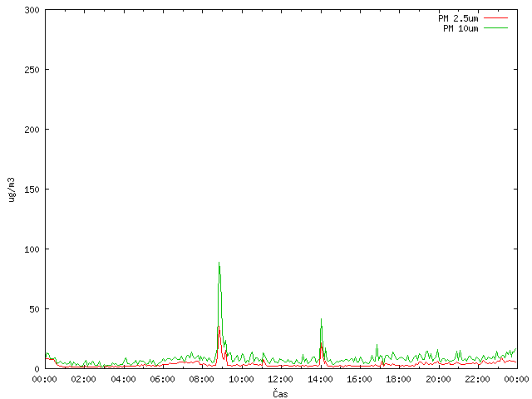Click the y-axis value 300
532x399 pixels.
coord(32,10)
